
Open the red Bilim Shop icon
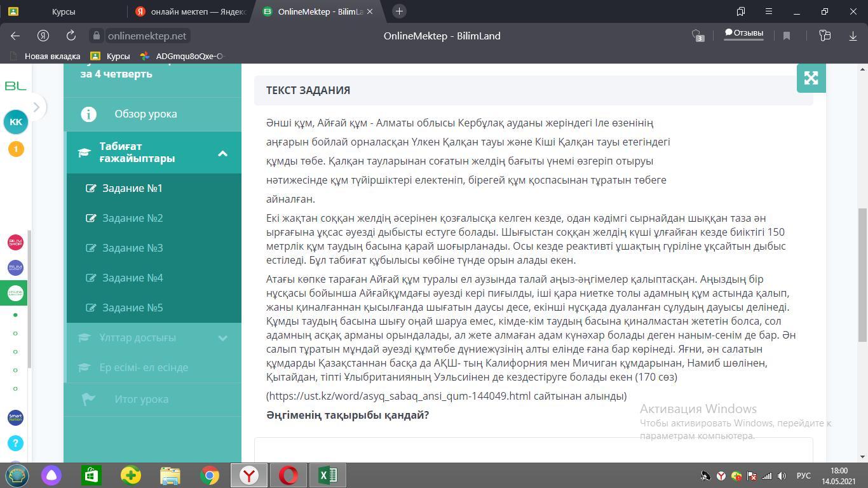15,242
